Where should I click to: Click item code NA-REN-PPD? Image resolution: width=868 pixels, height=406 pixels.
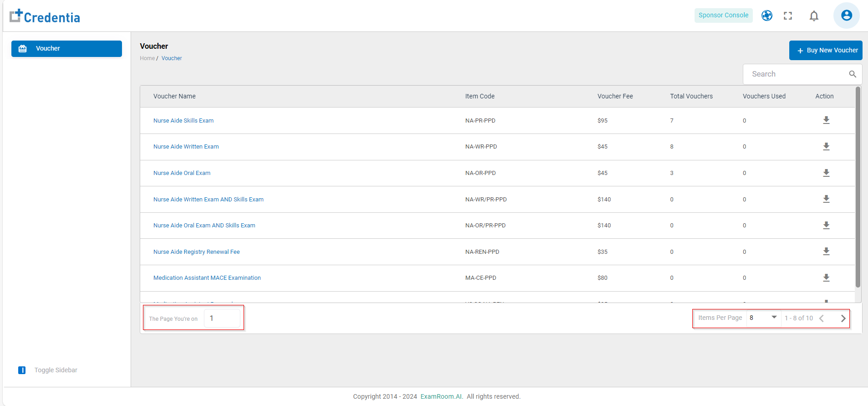482,252
